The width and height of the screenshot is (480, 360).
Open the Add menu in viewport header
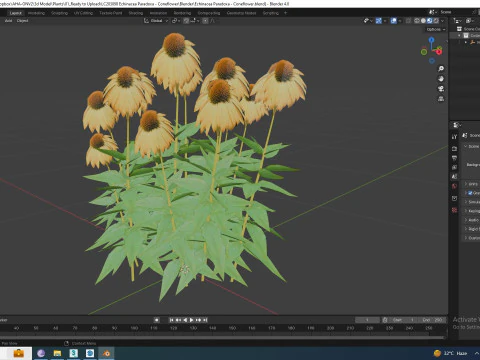point(8,21)
